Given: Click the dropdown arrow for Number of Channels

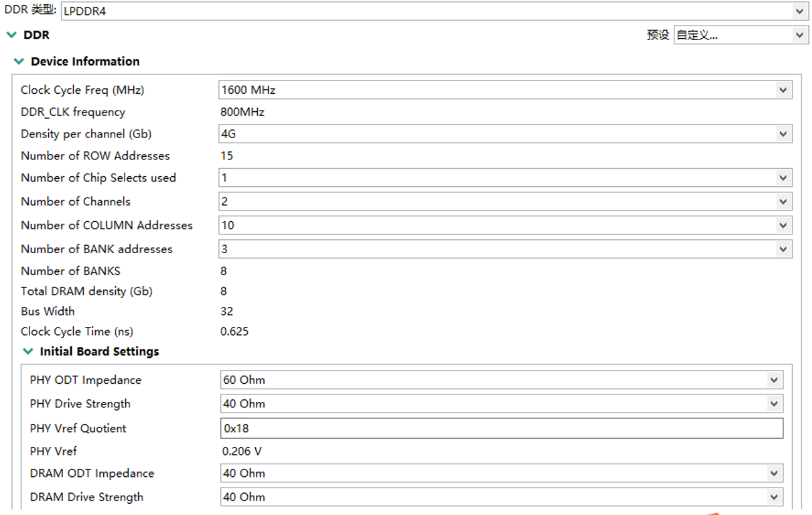Looking at the screenshot, I should [x=783, y=201].
